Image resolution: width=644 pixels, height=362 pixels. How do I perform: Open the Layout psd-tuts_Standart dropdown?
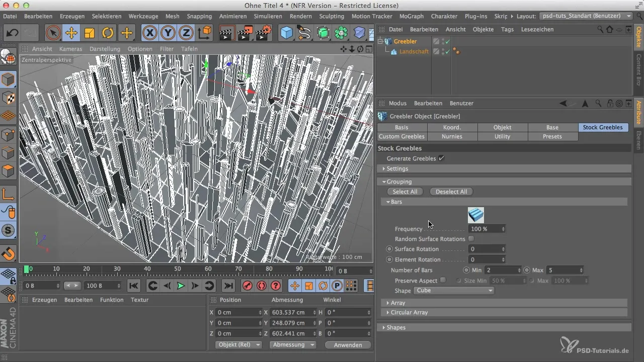[586, 16]
